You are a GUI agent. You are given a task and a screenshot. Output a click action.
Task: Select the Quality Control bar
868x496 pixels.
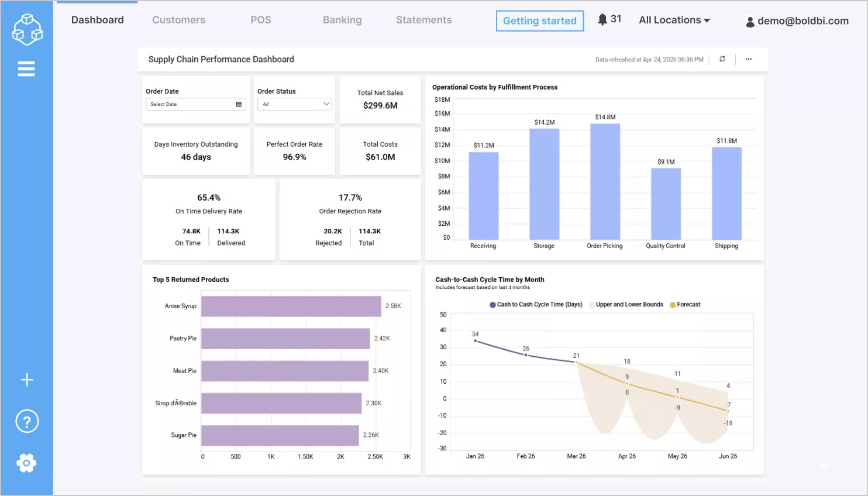point(666,204)
